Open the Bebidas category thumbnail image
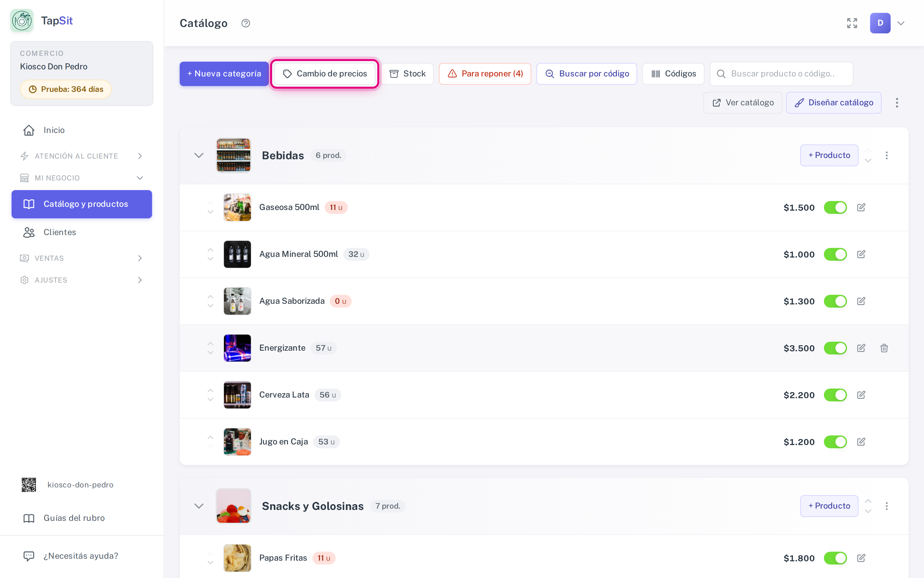This screenshot has width=924, height=578. 234,156
